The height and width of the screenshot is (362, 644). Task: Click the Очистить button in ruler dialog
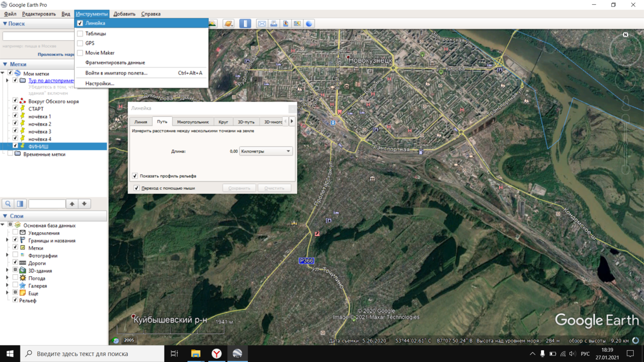click(x=274, y=188)
